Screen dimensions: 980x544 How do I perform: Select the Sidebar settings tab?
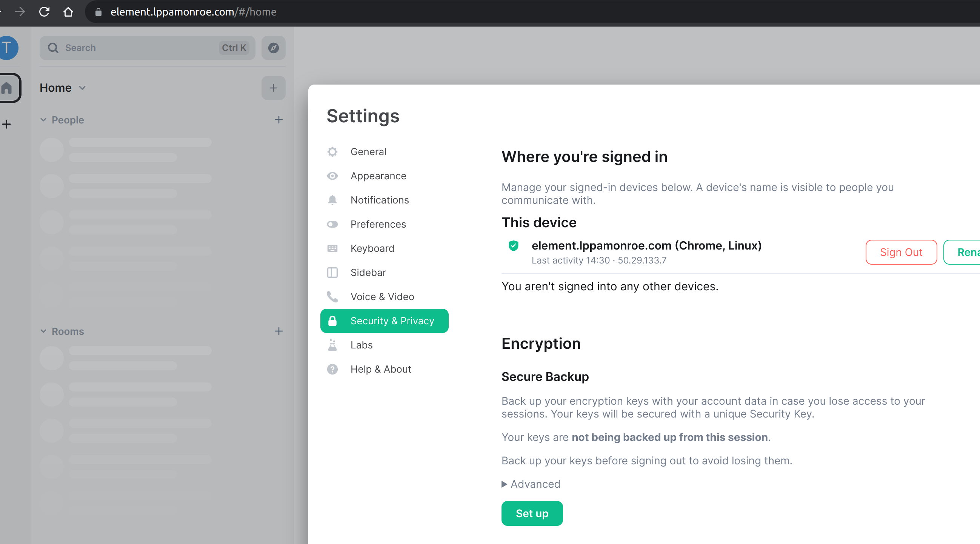point(384,273)
